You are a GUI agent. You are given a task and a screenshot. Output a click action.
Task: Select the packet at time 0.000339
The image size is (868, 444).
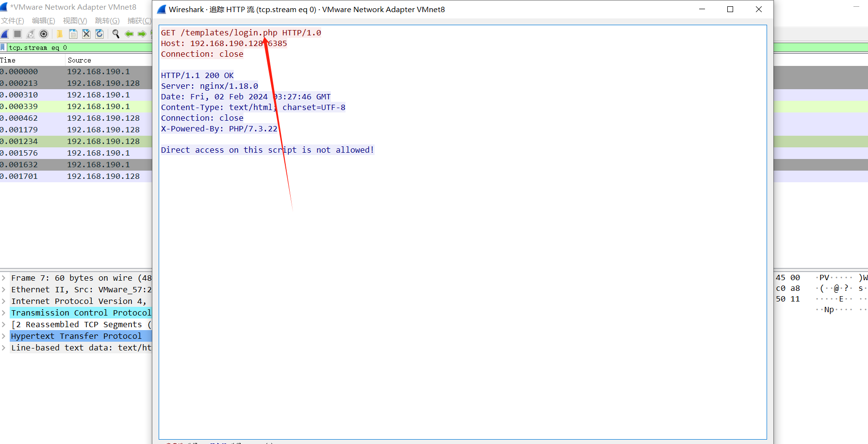tap(76, 106)
